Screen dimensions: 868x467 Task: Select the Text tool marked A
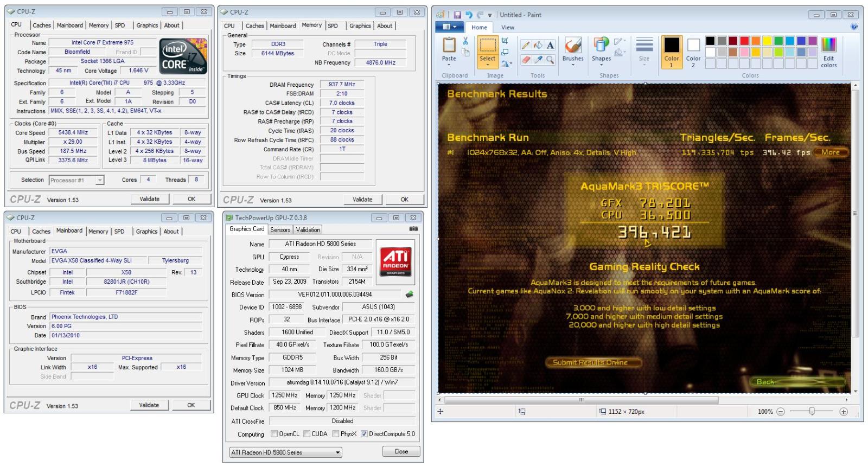(x=550, y=45)
